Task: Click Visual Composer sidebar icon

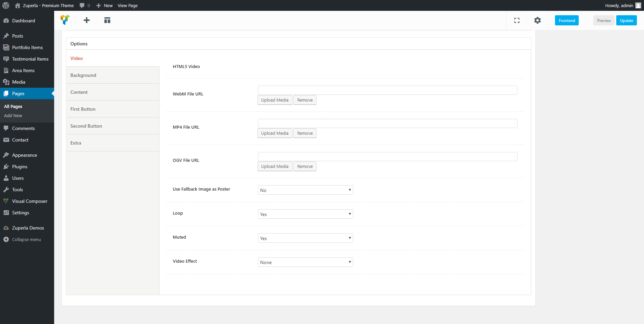Action: pyautogui.click(x=6, y=201)
